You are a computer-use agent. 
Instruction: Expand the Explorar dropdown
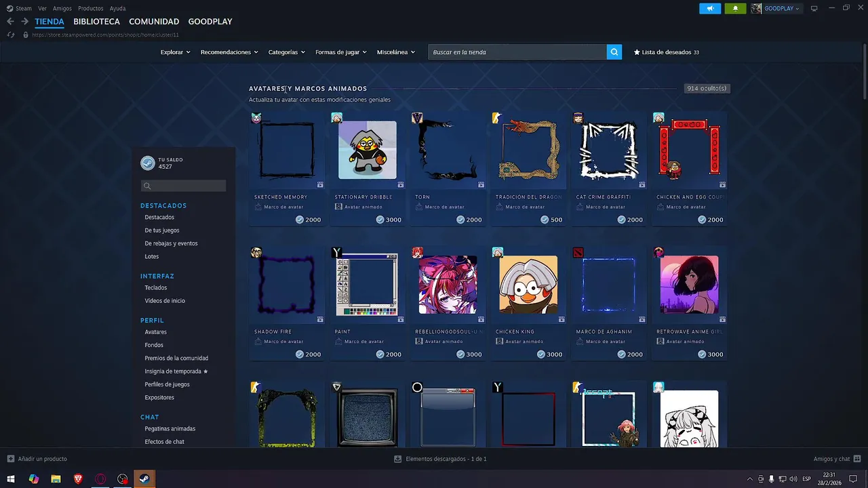(175, 52)
